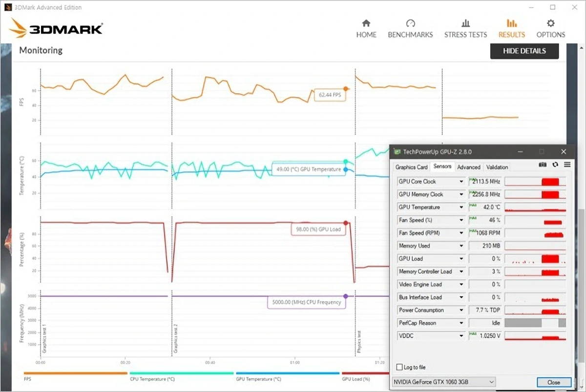Image resolution: width=586 pixels, height=392 pixels.
Task: Click the GPU-Z title bar icon
Action: coord(398,152)
